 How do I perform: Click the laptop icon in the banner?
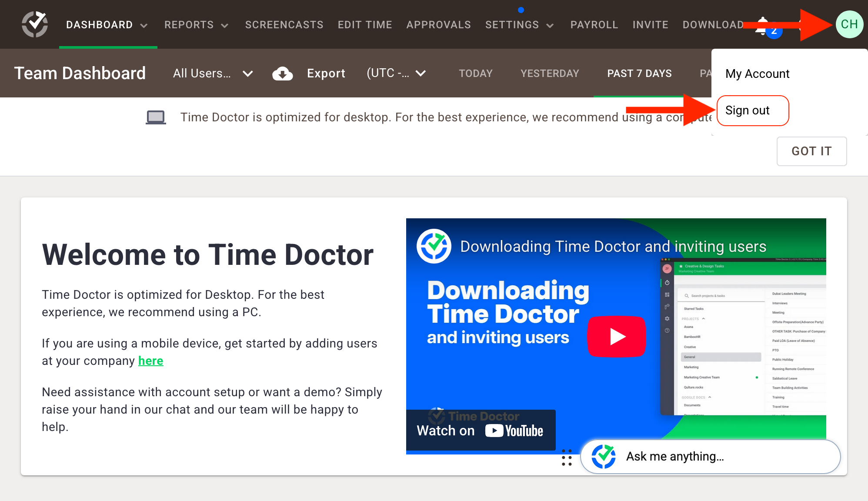[156, 117]
